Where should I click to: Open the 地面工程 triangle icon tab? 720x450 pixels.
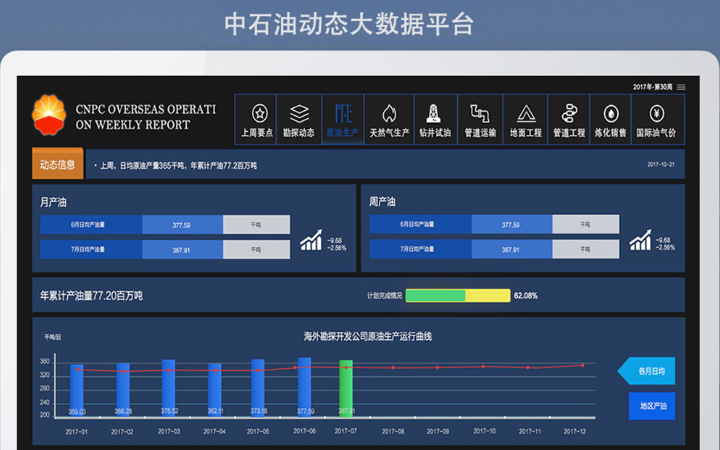525,120
